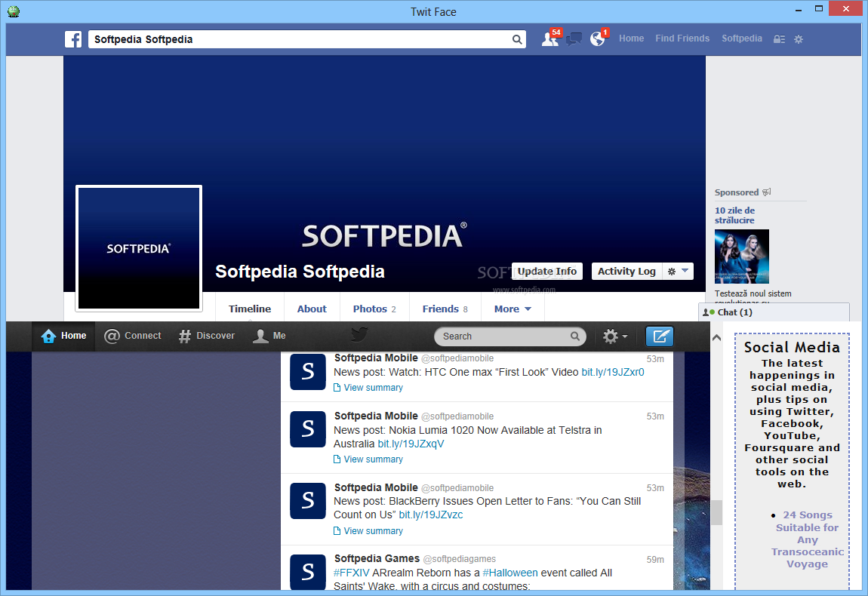The width and height of the screenshot is (868, 596).
Task: Click the Twitter pane scrollbar thumb
Action: 716,512
